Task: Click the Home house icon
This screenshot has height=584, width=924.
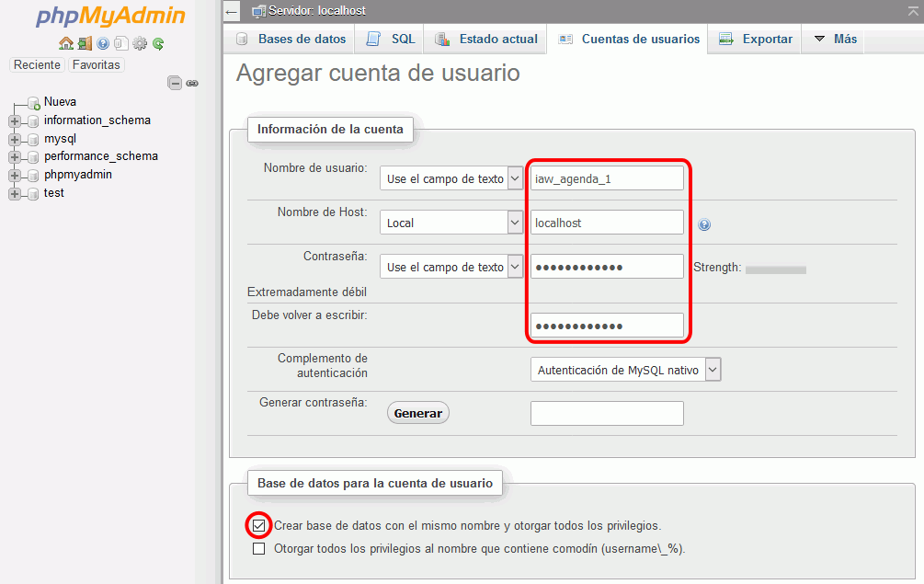Action: (x=65, y=43)
